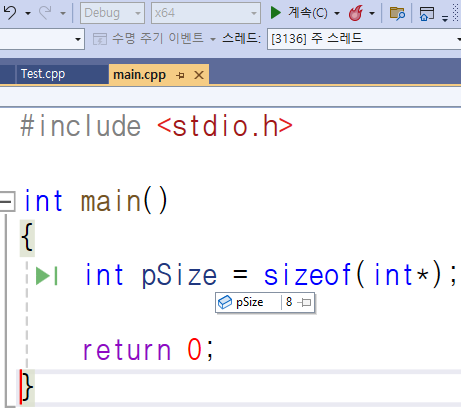The image size is (461, 409).
Task: Open the process combo box dropdown arrow
Action: click(78, 39)
